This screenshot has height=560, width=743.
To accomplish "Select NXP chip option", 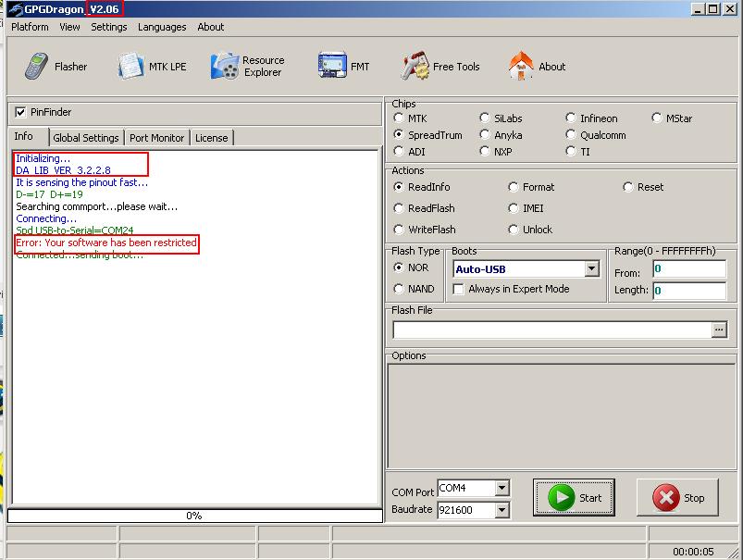I will coord(484,151).
